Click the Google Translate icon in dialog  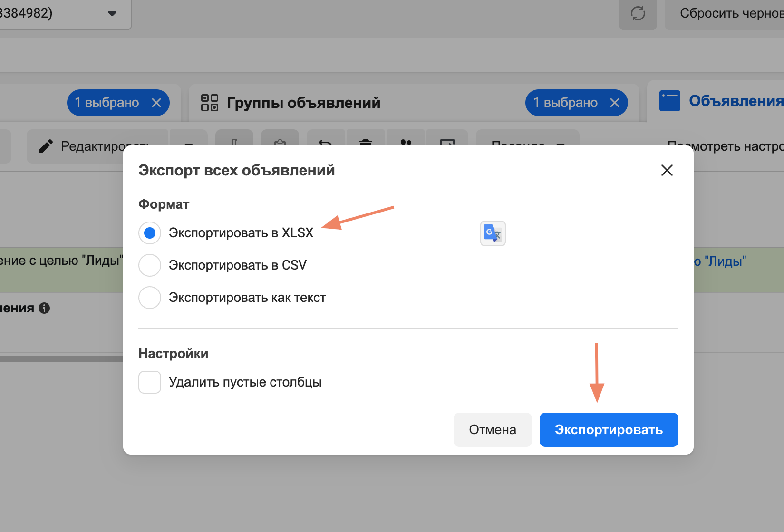[x=493, y=233]
